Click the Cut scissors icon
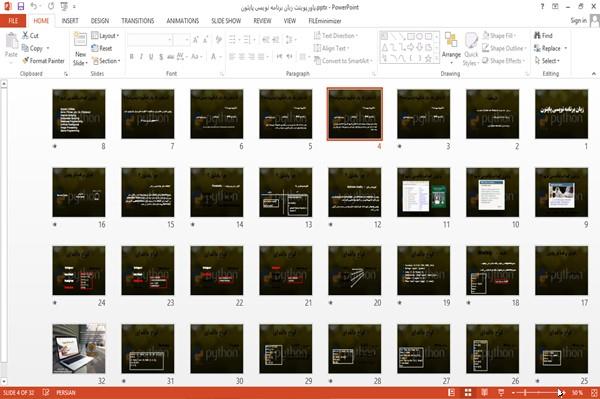Screen dimensions: 600x399 click(x=25, y=35)
